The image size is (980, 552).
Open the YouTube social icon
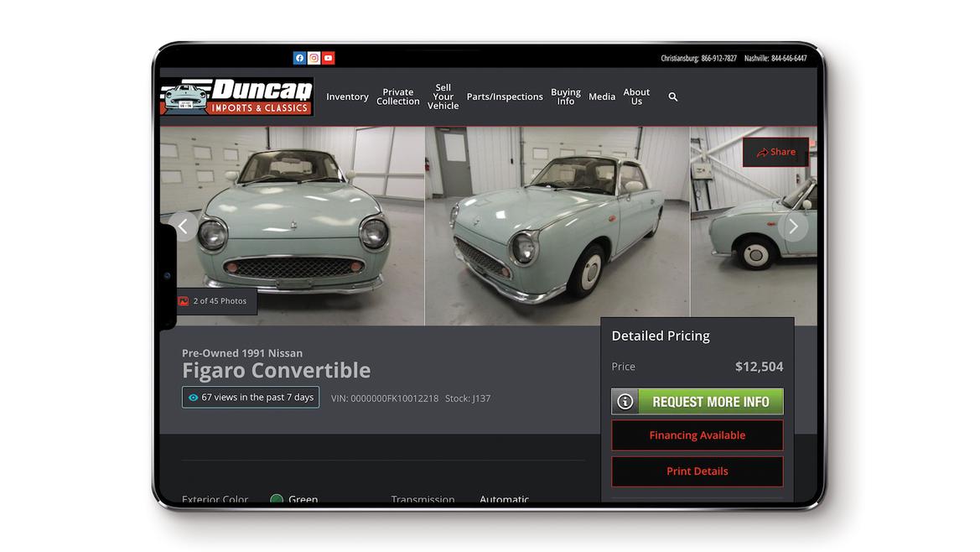(x=328, y=58)
